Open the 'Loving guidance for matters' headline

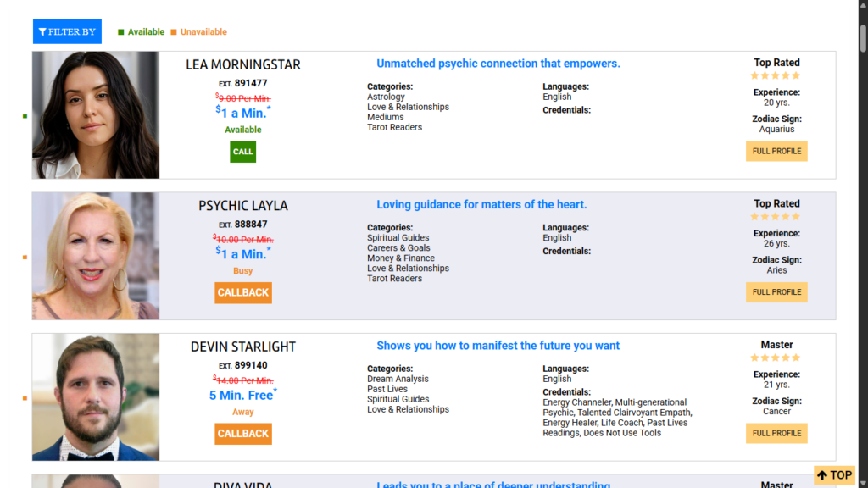(x=481, y=204)
